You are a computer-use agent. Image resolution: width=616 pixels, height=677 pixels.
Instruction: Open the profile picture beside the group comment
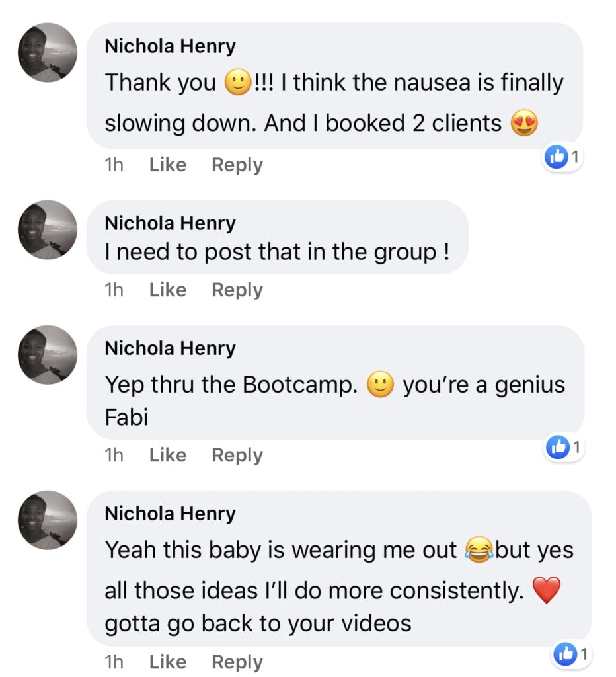point(47,230)
